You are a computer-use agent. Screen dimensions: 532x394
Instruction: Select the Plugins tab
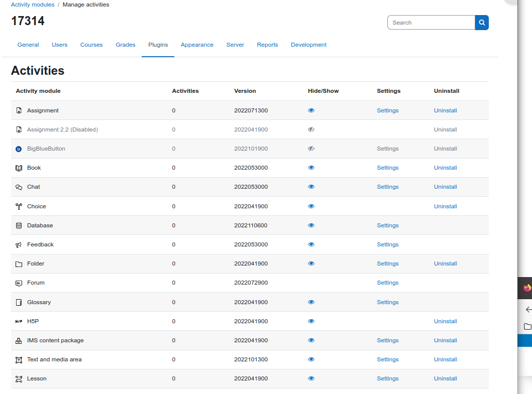click(158, 45)
